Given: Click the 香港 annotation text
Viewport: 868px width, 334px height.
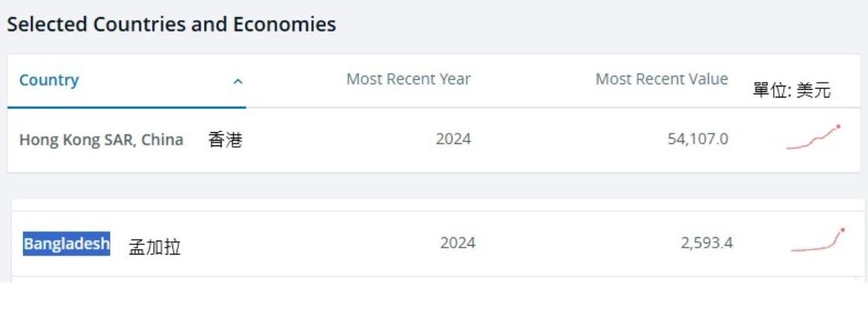Looking at the screenshot, I should 225,140.
